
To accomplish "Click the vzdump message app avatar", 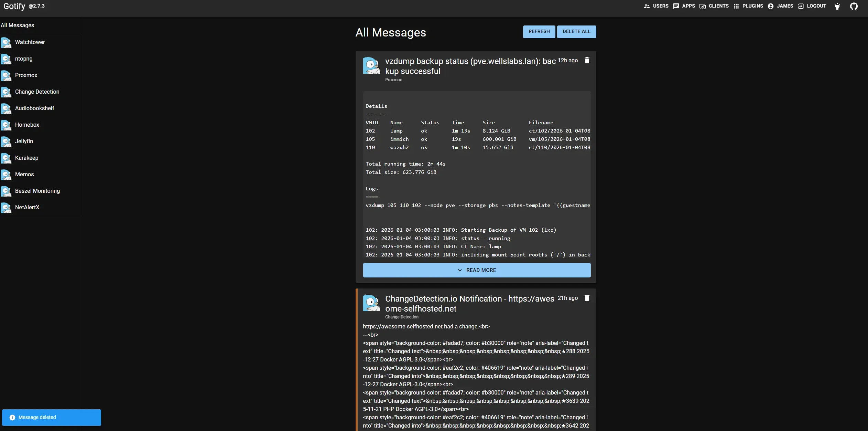I will [371, 65].
